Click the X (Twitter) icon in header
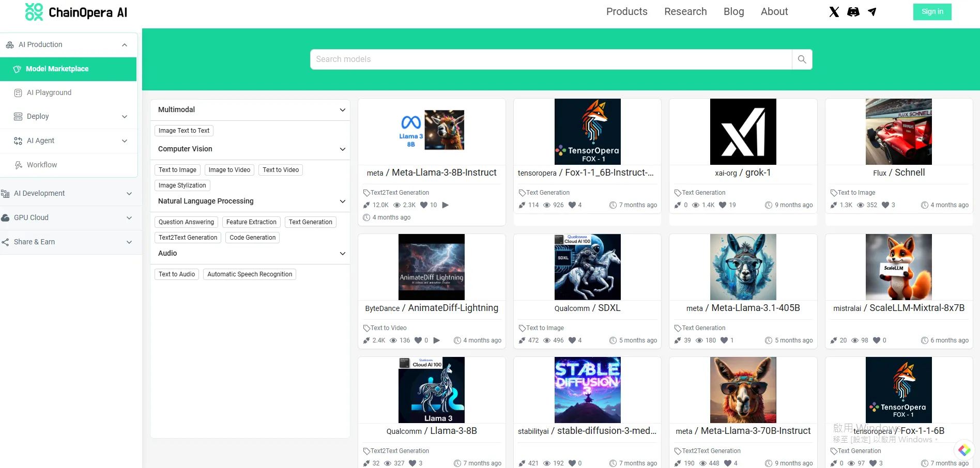 coord(834,12)
